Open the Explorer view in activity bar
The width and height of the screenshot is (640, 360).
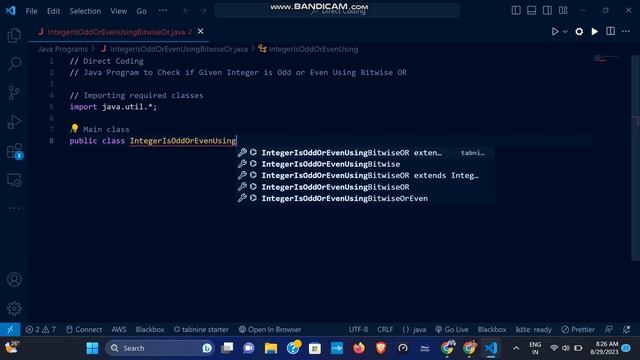[x=14, y=36]
